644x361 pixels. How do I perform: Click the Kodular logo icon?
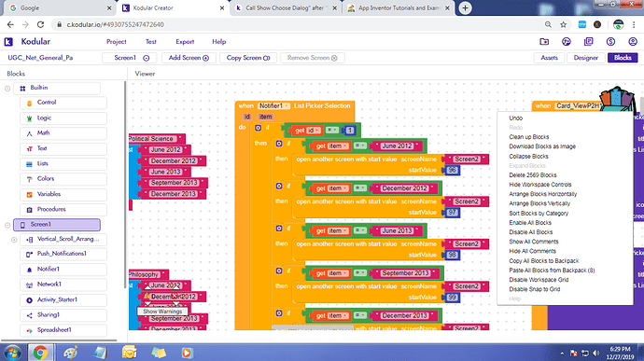(8, 42)
